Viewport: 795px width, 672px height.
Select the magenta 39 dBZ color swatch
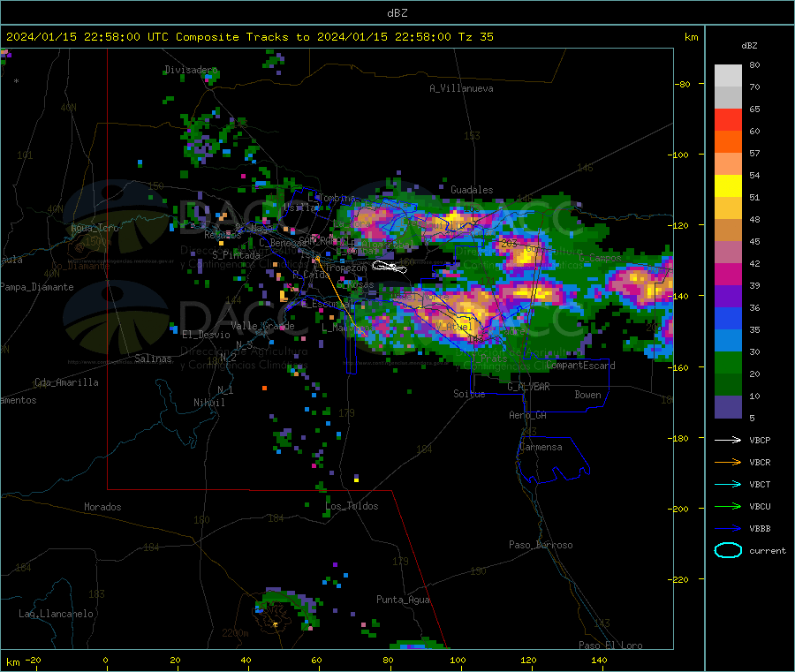[728, 274]
